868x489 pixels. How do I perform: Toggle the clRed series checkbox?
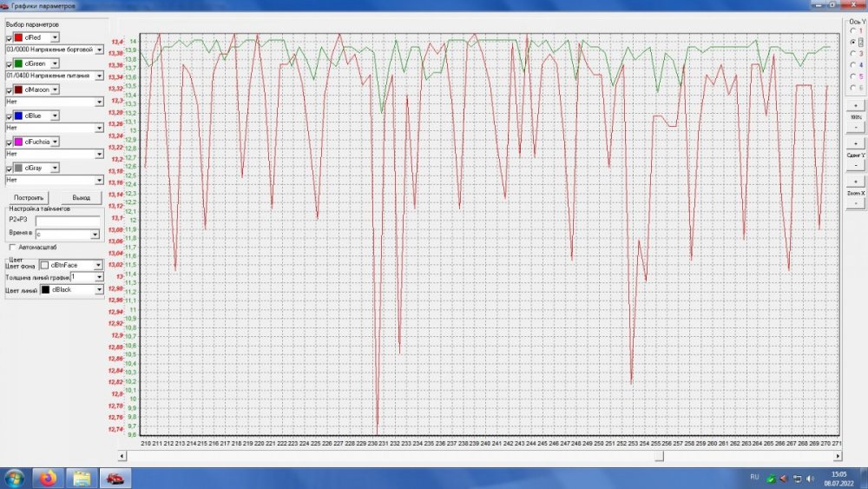coord(9,38)
